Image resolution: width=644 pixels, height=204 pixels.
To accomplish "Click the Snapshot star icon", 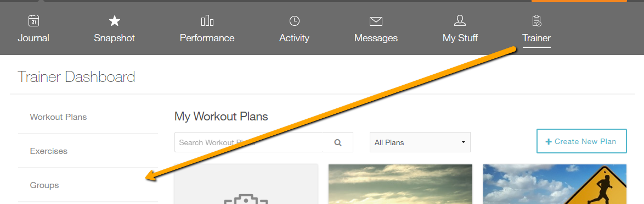I will [114, 20].
